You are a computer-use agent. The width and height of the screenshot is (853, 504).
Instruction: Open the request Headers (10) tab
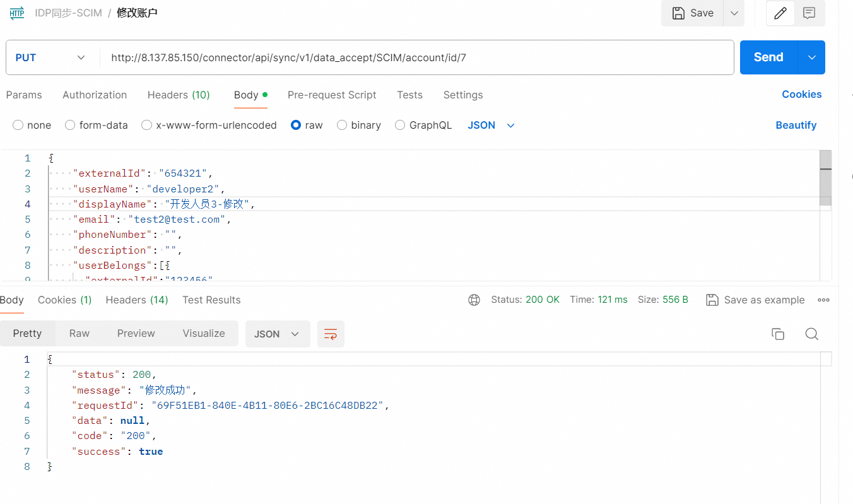click(x=179, y=95)
